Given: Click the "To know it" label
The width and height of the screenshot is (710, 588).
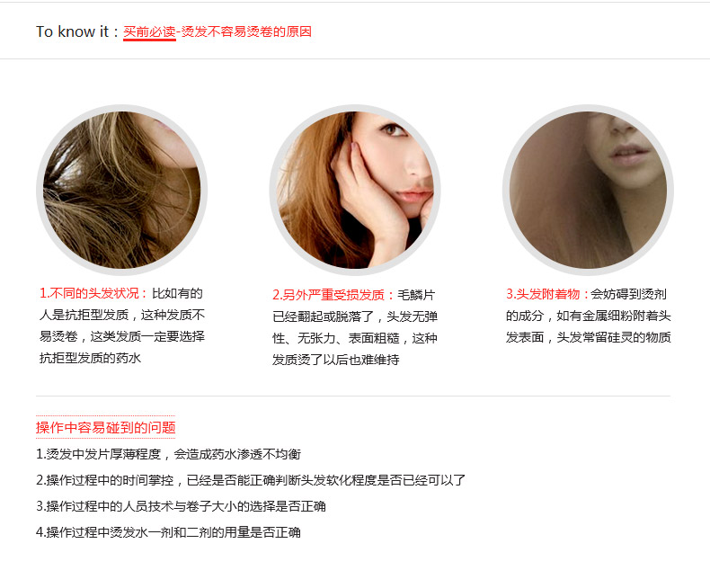Looking at the screenshot, I should (x=73, y=31).
